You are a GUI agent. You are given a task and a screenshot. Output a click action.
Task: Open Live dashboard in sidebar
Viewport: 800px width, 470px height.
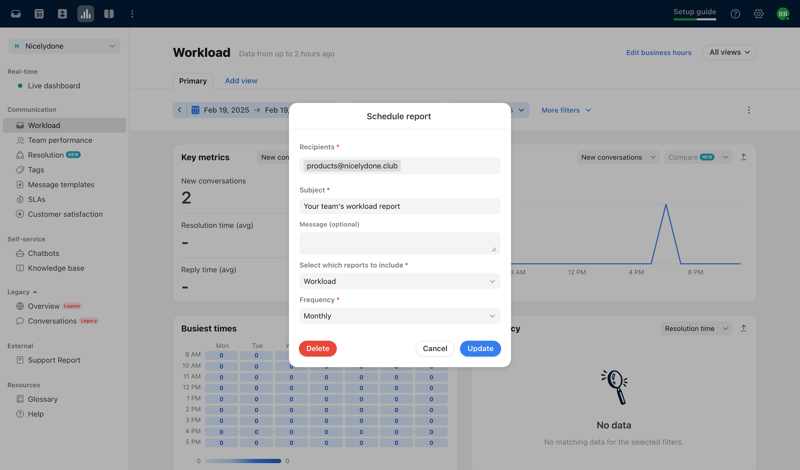click(x=54, y=86)
